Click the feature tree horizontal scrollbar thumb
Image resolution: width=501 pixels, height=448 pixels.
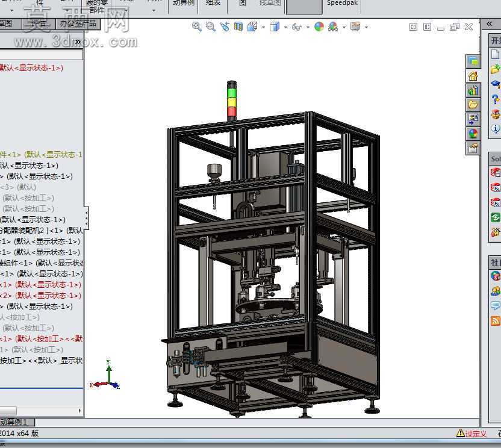tap(8, 411)
